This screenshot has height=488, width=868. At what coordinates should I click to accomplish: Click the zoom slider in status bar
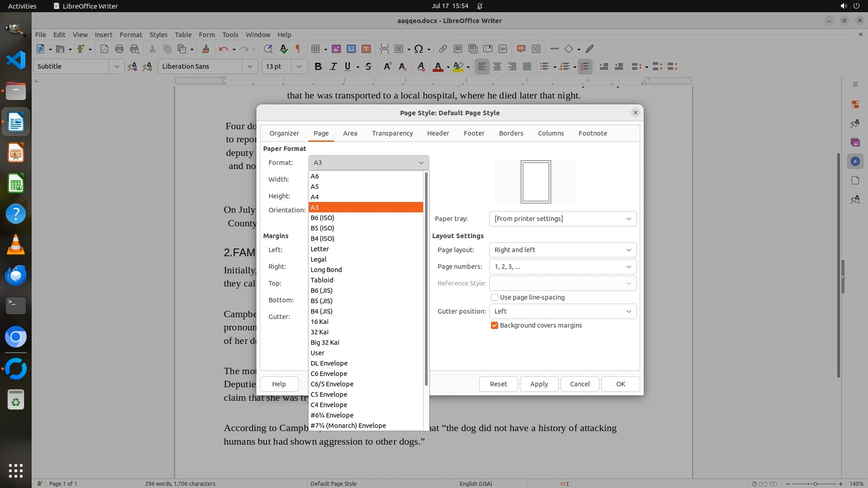click(x=815, y=483)
